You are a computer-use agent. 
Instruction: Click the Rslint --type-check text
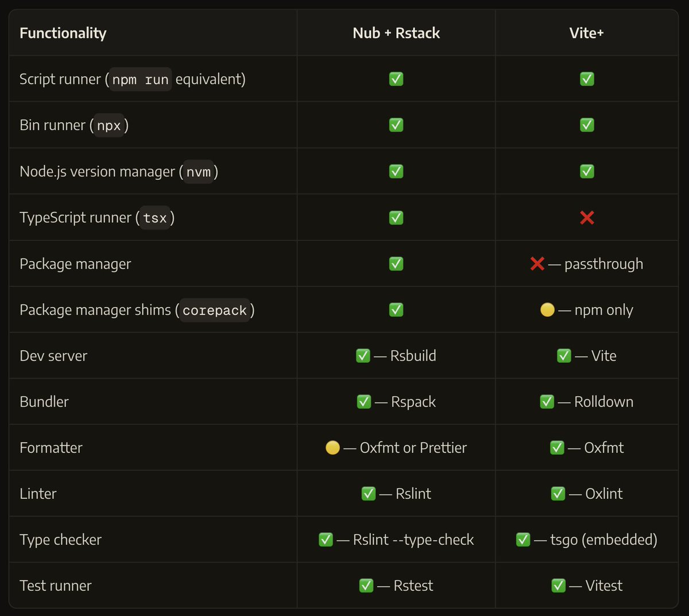pyautogui.click(x=413, y=540)
